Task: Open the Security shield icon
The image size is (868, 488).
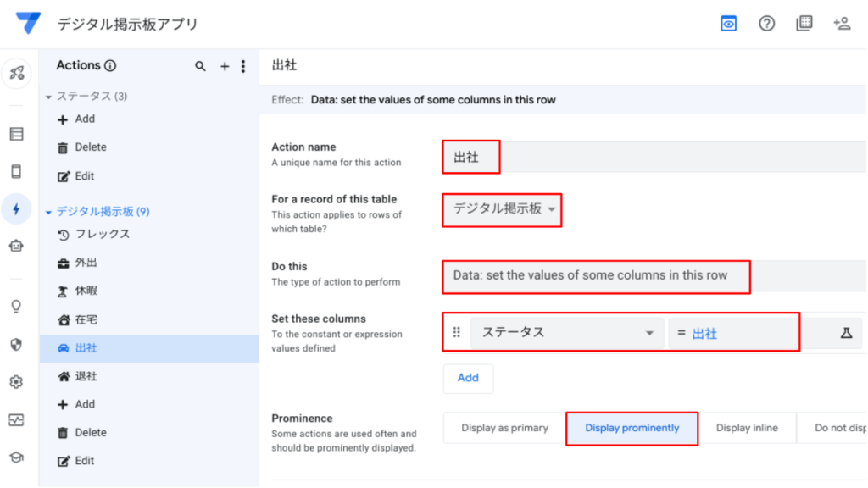Action: (x=17, y=344)
